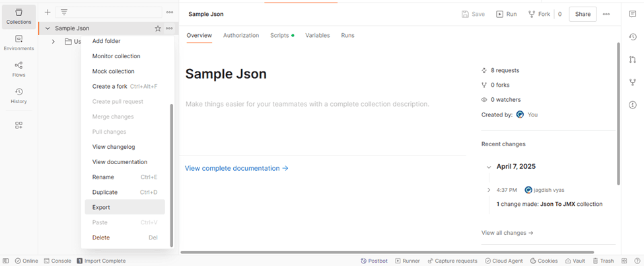The image size is (644, 266).
Task: Click the overview pane vertical scrollbar
Action: (x=619, y=114)
